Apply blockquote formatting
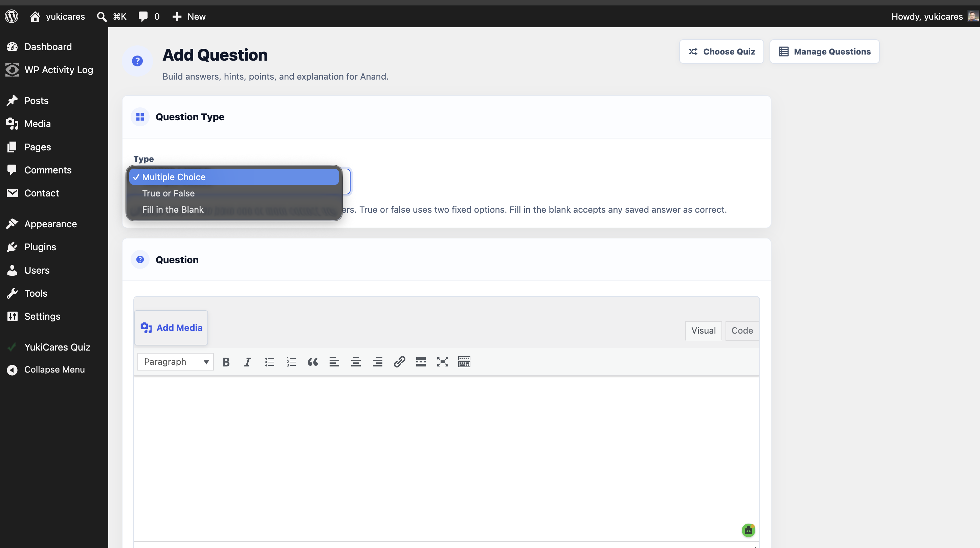 pos(313,362)
